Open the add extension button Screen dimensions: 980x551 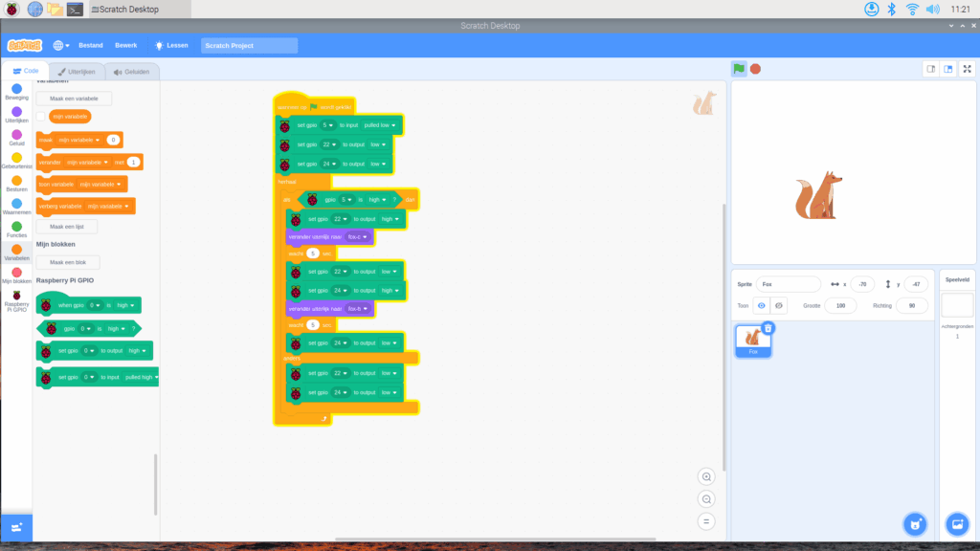coord(16,527)
